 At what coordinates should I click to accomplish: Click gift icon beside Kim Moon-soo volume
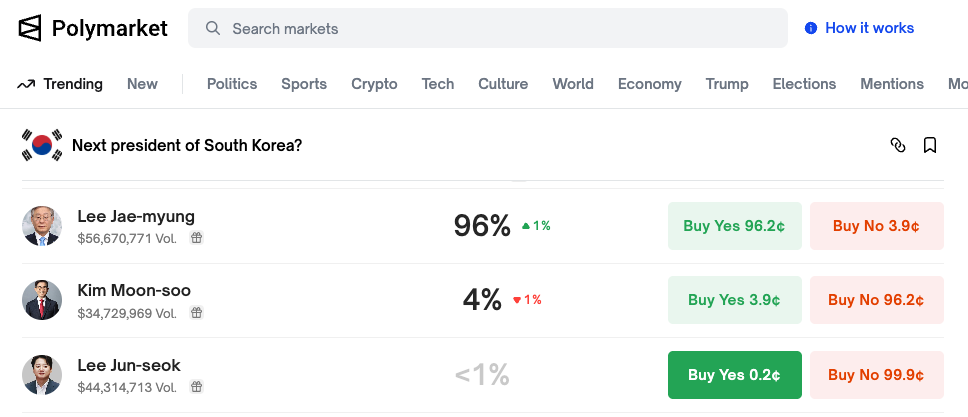click(x=197, y=313)
